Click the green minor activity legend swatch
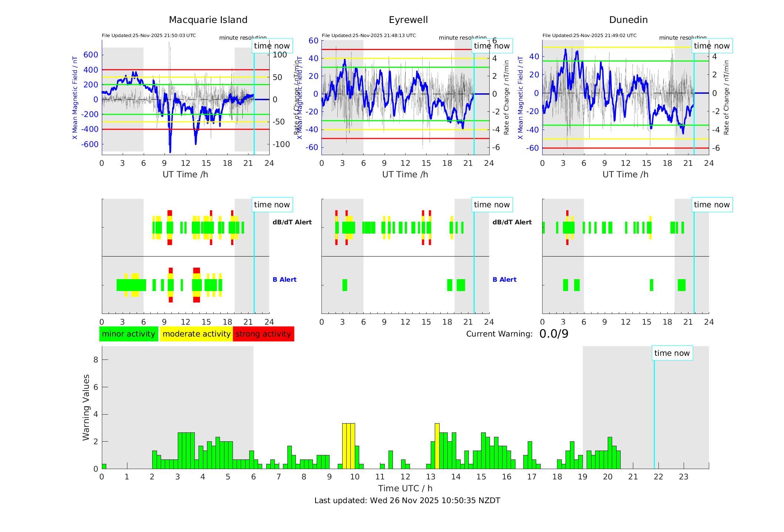The image size is (784, 532). click(129, 334)
